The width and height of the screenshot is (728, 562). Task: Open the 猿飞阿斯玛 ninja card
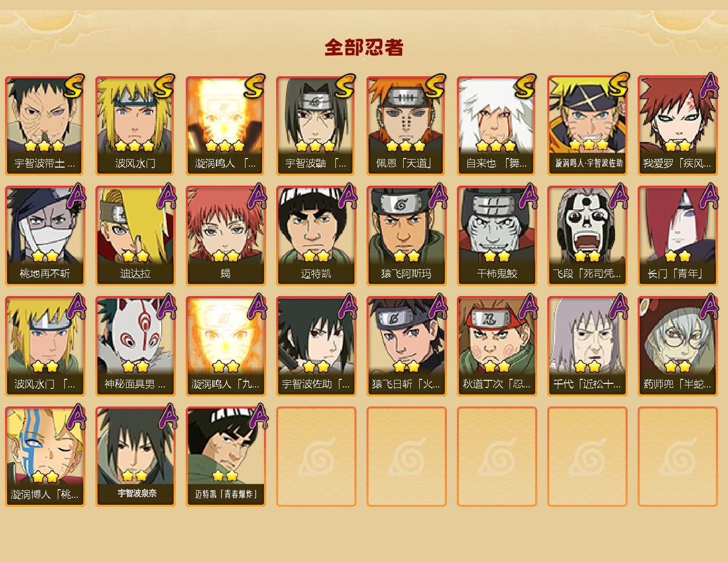click(x=406, y=236)
